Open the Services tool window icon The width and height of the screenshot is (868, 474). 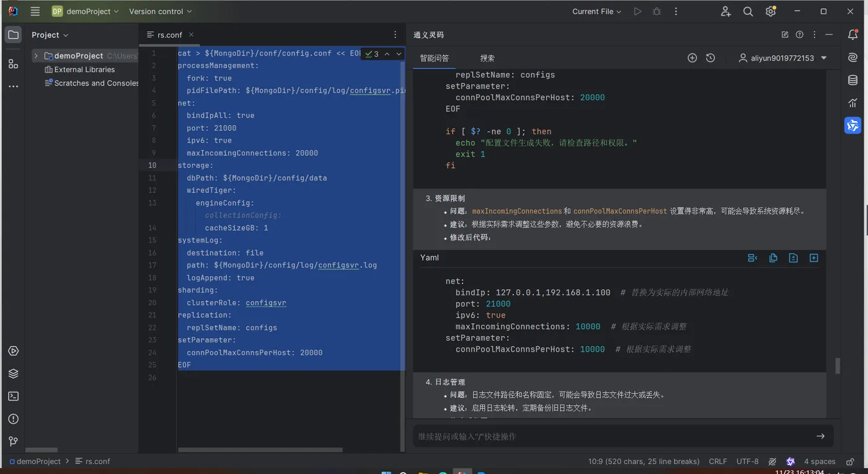(13, 351)
